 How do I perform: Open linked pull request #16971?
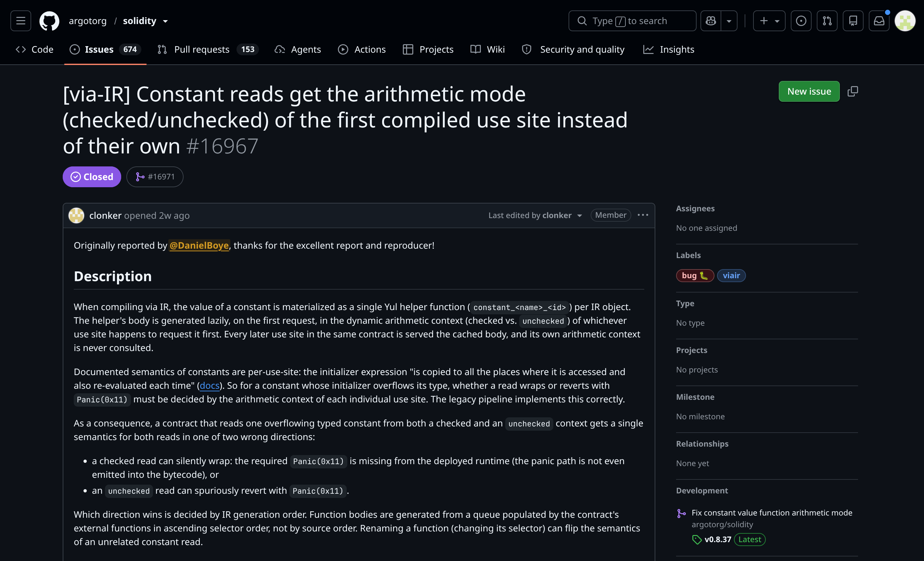coord(155,177)
